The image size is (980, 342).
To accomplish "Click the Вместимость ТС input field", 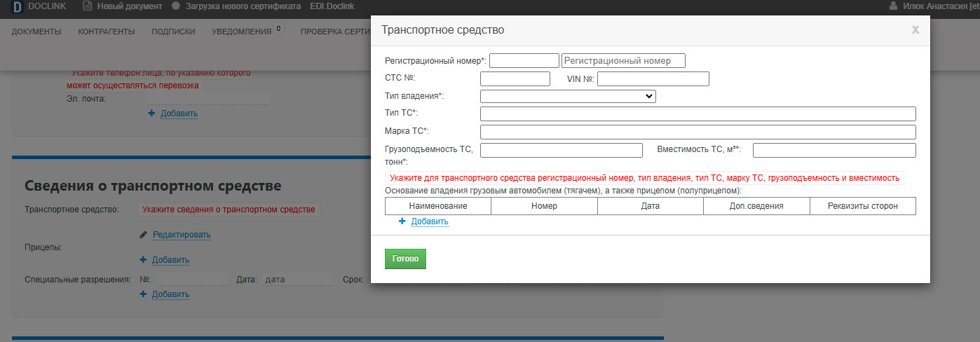I will 834,150.
